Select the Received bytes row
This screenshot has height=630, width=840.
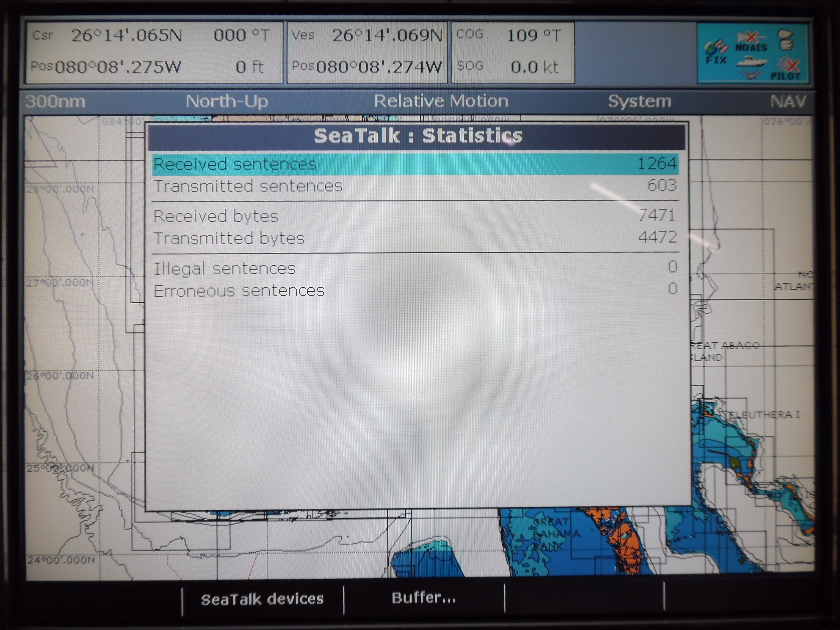click(415, 216)
